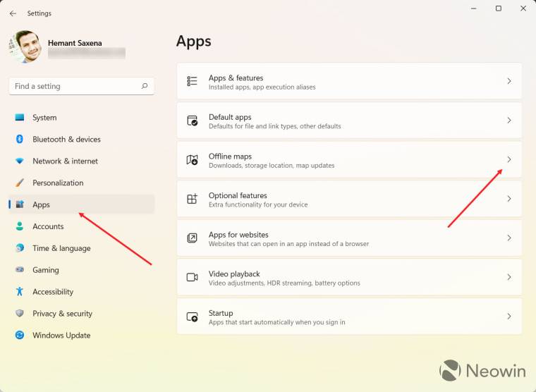Click the Personalization paintbrush icon
Viewport: 536px width, 392px height.
tap(20, 183)
